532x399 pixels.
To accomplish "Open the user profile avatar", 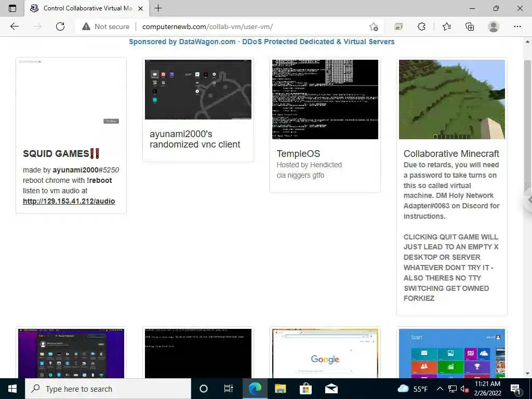I will point(494,26).
